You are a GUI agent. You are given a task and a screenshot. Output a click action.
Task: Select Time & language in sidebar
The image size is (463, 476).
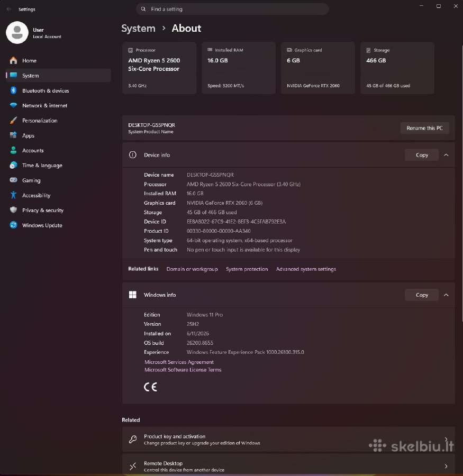tap(58, 166)
